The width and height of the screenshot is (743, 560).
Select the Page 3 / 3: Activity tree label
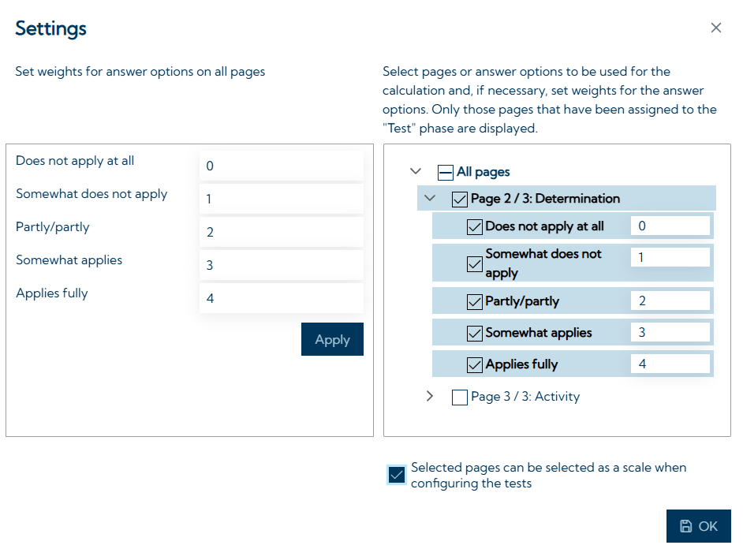tap(525, 397)
